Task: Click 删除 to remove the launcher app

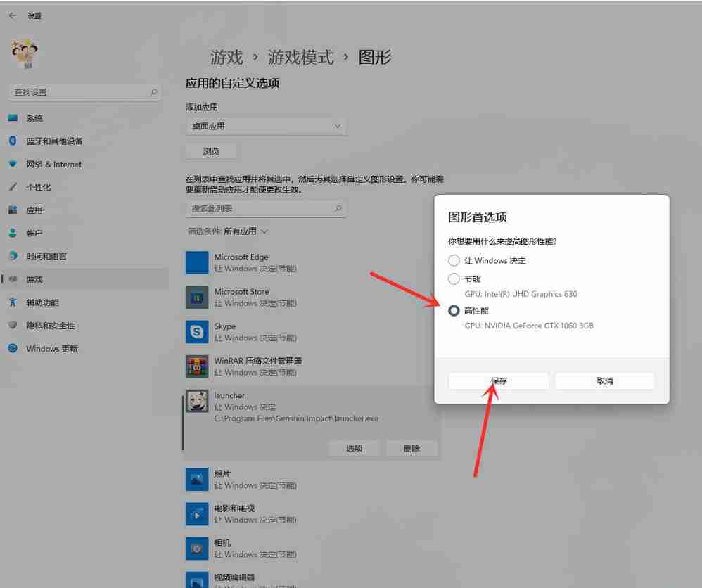Action: [412, 448]
